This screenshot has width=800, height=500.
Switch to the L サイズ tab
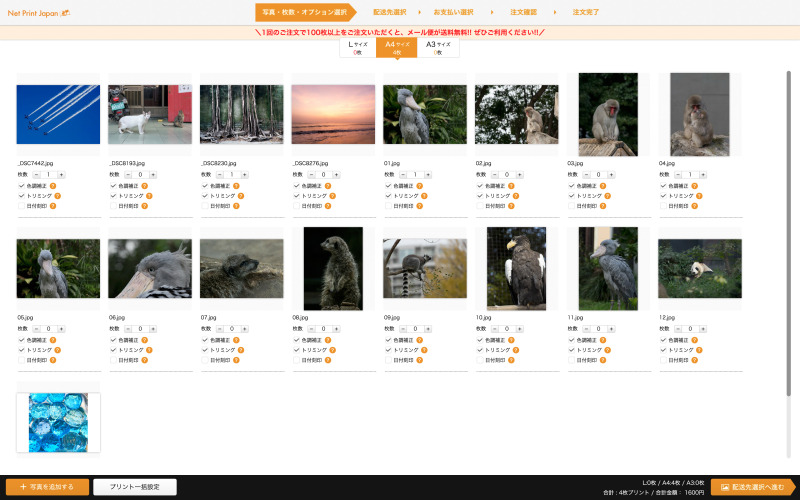point(358,48)
